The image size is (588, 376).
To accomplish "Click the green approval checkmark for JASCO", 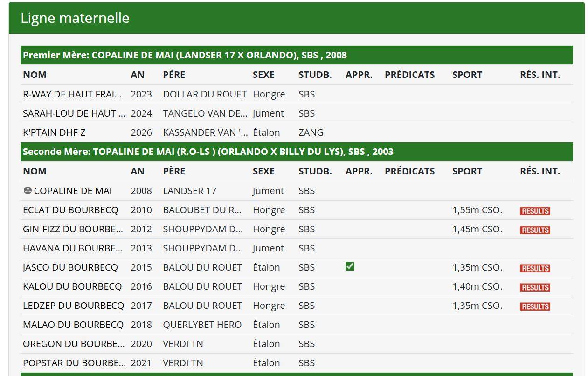I will [x=350, y=266].
